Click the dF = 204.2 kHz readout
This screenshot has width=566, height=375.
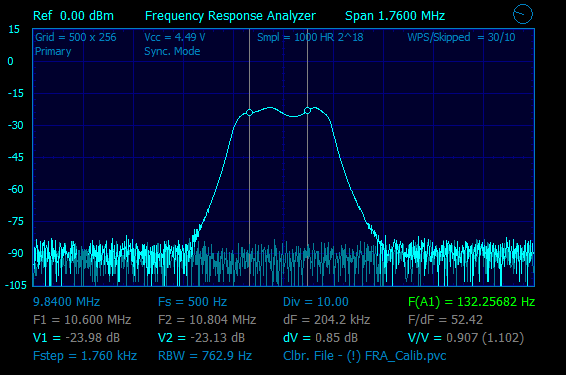(327, 320)
